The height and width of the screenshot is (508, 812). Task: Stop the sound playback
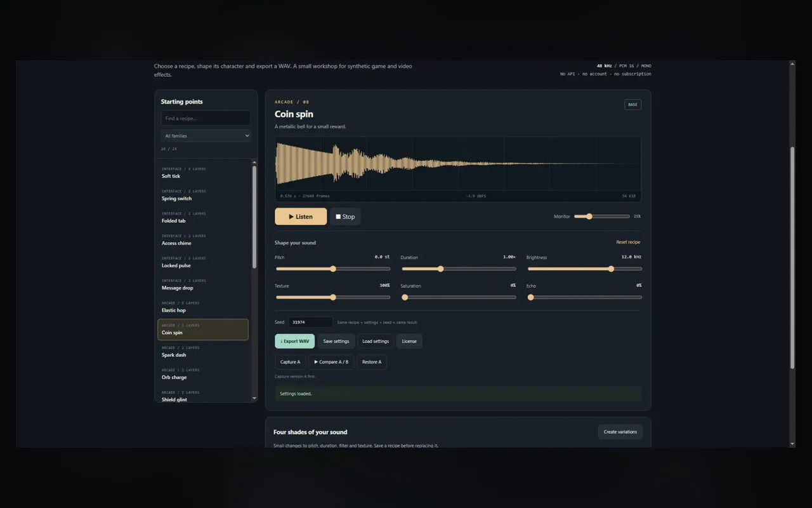pos(345,217)
